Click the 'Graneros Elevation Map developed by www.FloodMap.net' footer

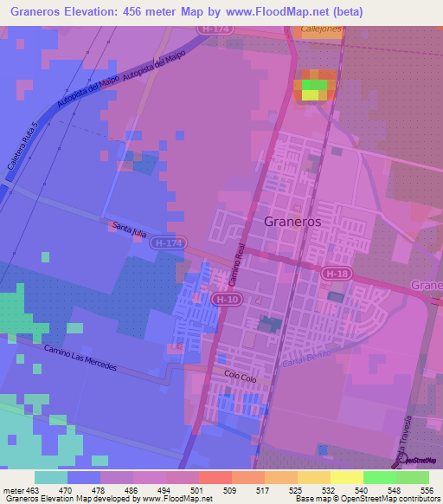point(110,499)
